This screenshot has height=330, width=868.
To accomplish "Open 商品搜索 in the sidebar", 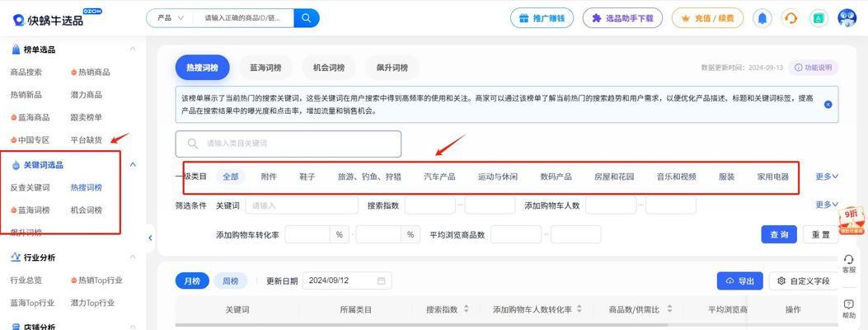I will (x=26, y=72).
